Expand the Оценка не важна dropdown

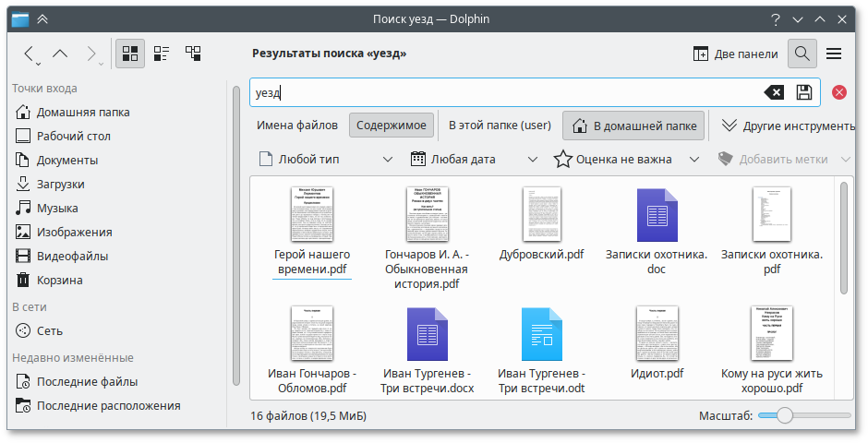pos(622,160)
